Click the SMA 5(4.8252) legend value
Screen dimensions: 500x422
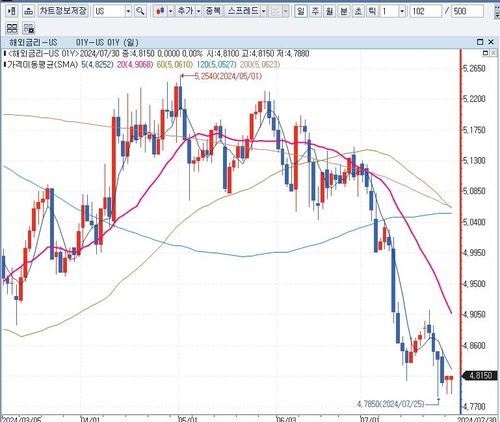coord(97,64)
